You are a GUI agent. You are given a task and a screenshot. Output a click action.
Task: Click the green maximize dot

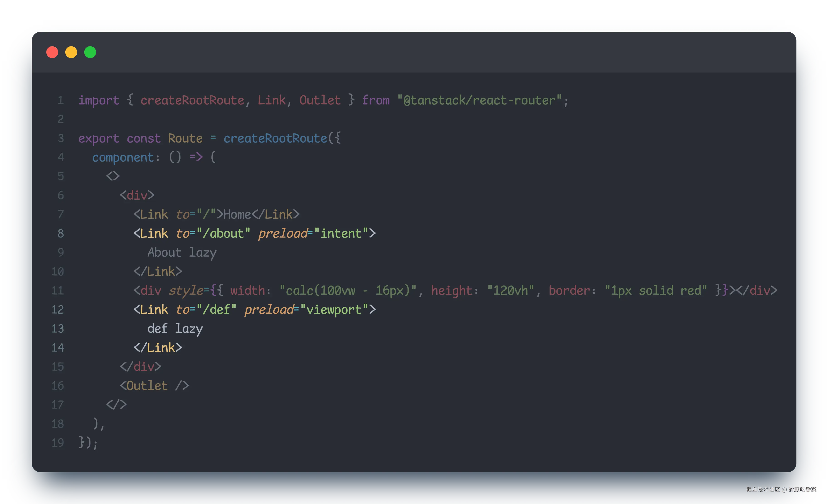[x=90, y=52]
